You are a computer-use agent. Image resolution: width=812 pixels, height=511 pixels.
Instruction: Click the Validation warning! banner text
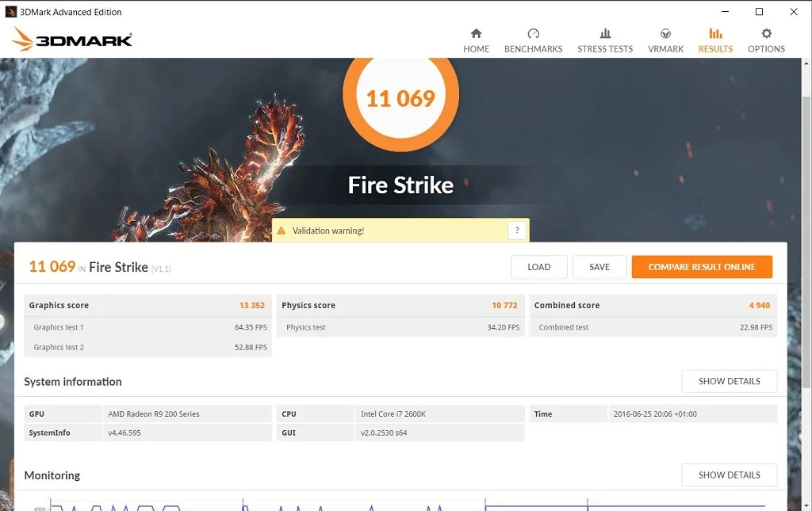click(x=328, y=231)
